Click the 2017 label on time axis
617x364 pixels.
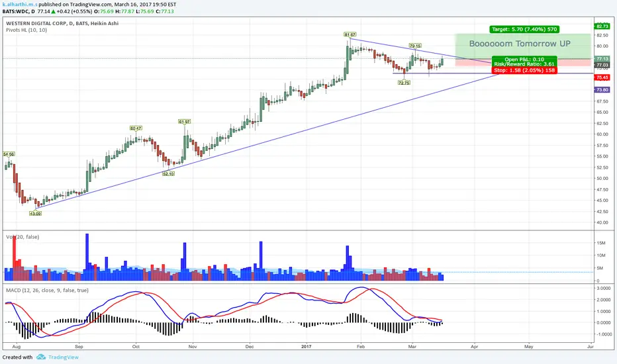[x=306, y=347]
